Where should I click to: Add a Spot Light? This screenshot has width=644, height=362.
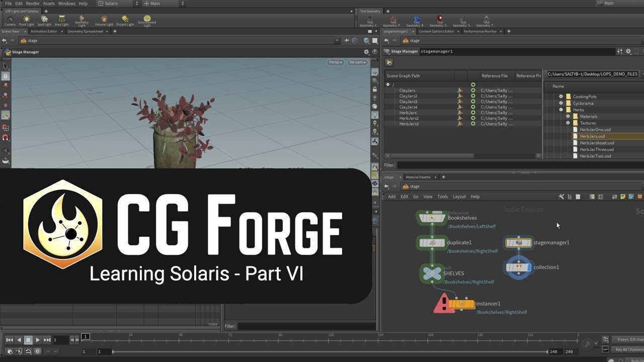click(44, 21)
